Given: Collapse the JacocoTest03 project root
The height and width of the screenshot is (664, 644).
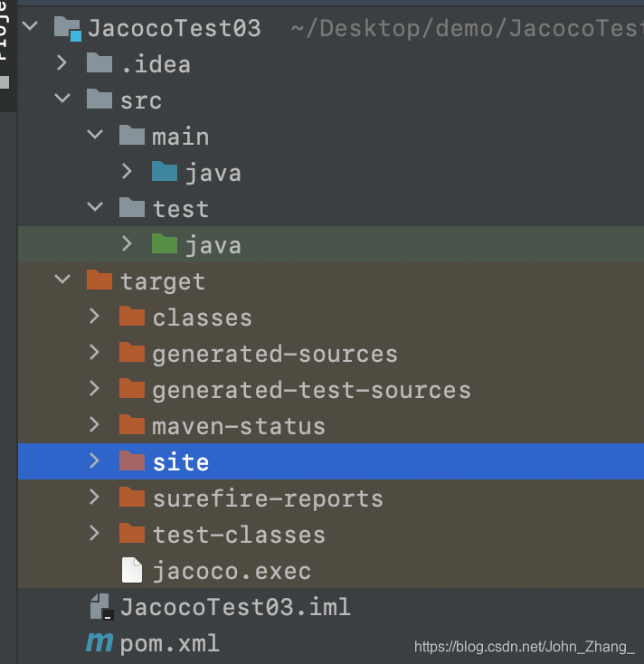Looking at the screenshot, I should 31,28.
